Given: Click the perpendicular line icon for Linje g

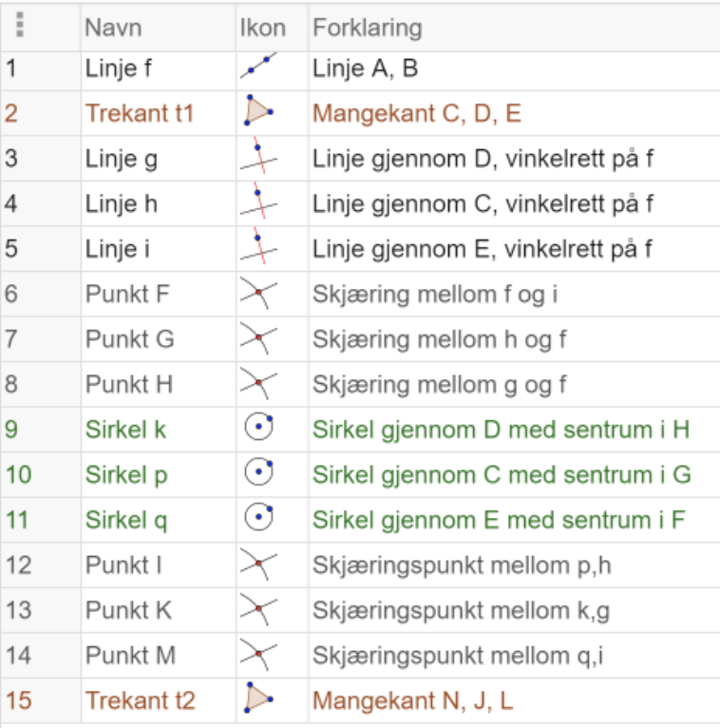Looking at the screenshot, I should [x=258, y=159].
